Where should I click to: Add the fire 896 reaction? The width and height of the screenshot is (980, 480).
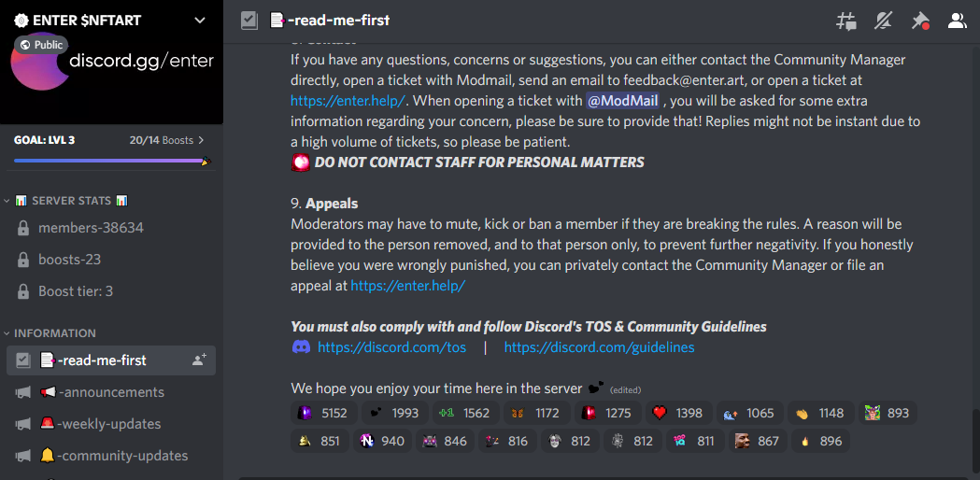(820, 441)
